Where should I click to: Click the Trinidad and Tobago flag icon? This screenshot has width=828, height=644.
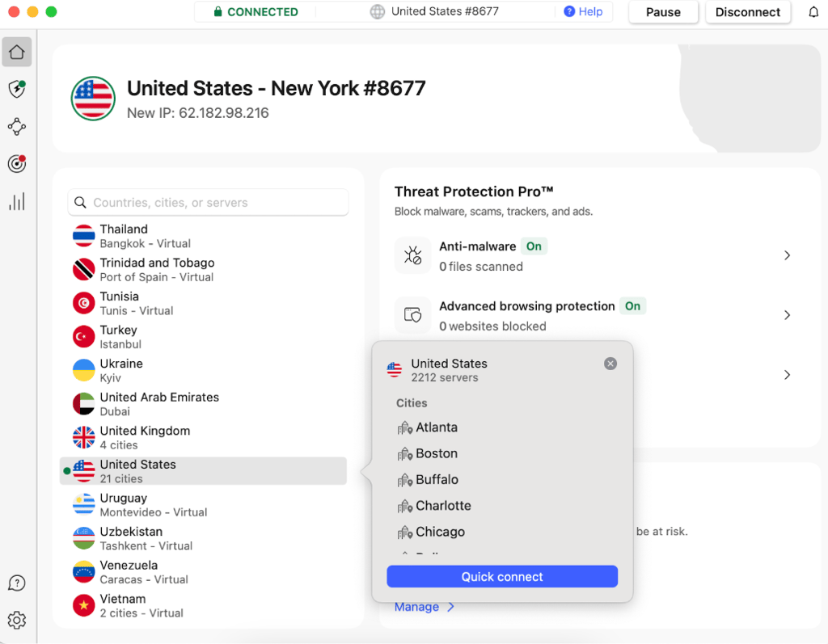tap(83, 270)
